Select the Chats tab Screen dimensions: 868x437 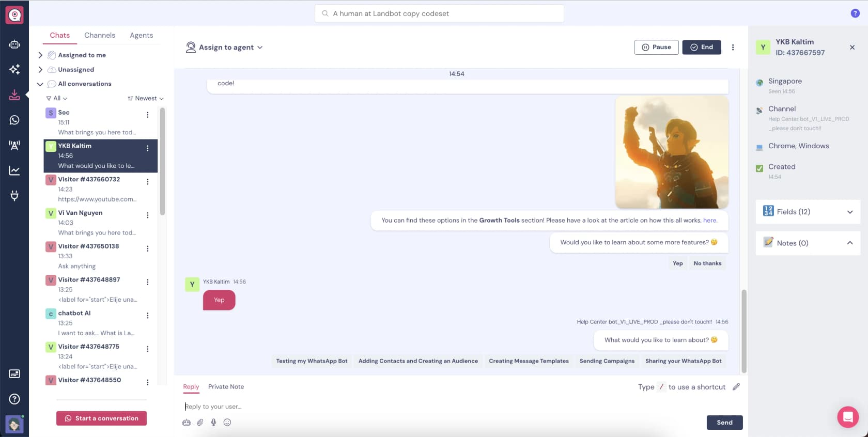click(x=60, y=35)
